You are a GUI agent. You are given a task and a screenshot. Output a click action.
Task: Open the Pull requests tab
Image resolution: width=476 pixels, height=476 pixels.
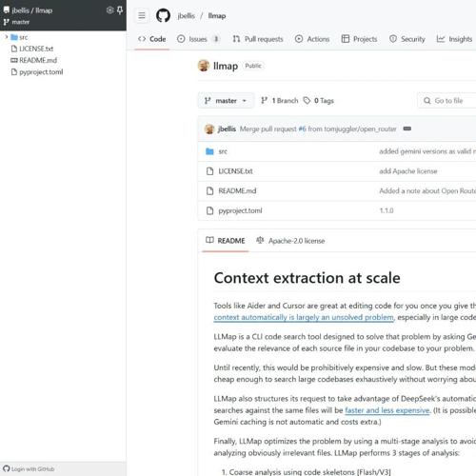click(x=258, y=39)
